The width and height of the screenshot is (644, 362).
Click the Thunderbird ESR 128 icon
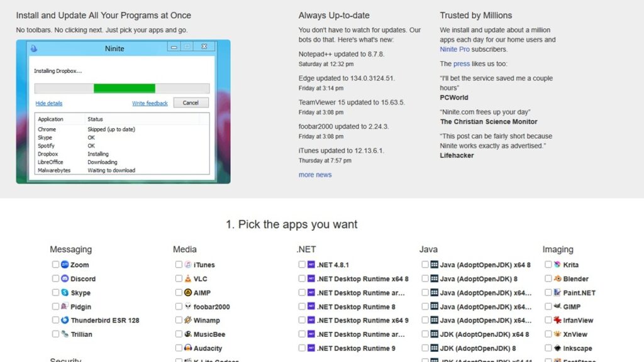(65, 320)
